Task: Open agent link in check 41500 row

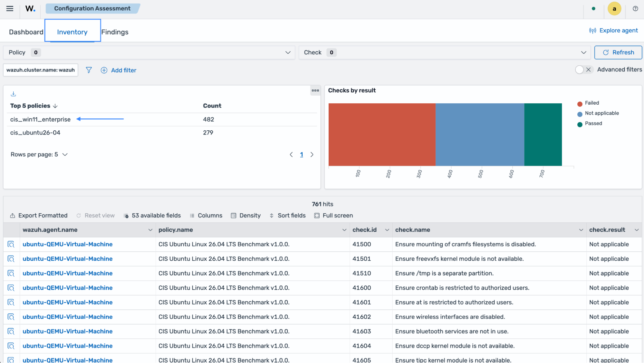Action: pyautogui.click(x=67, y=244)
